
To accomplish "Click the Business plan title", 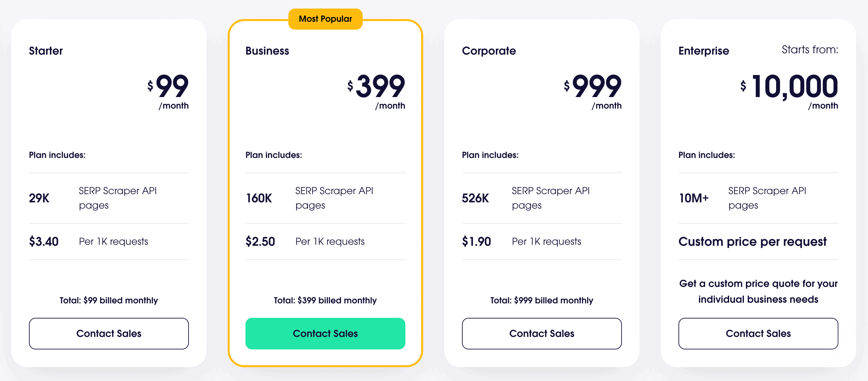I will tap(267, 51).
